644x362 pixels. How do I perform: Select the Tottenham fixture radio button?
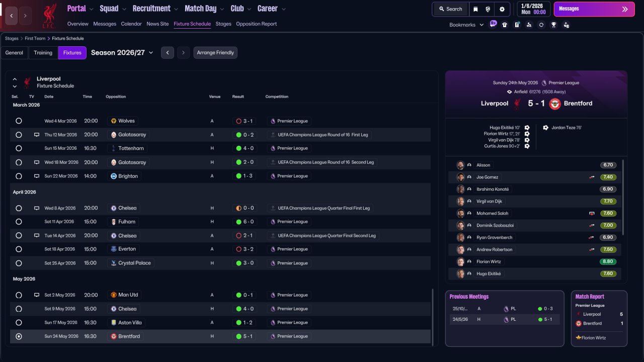pyautogui.click(x=19, y=148)
